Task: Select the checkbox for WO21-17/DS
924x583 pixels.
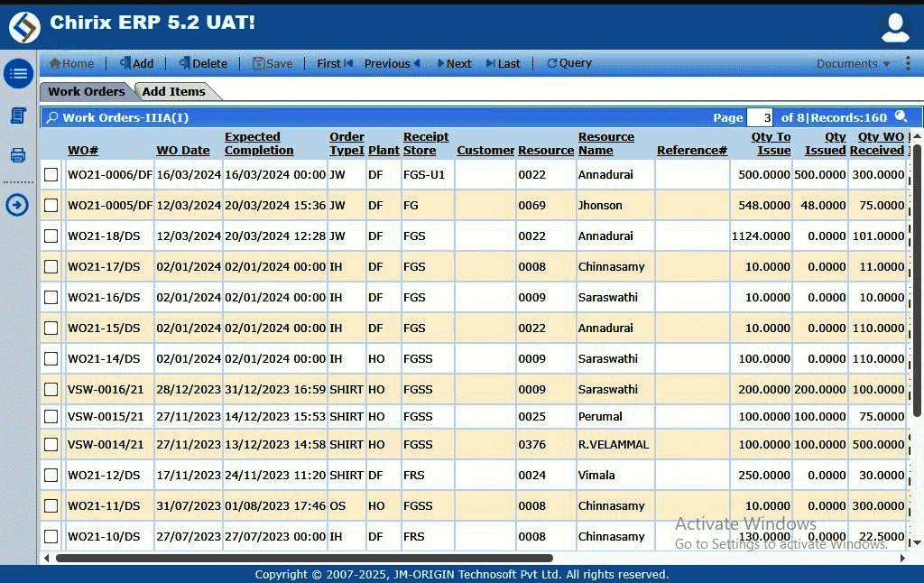Action: [51, 266]
